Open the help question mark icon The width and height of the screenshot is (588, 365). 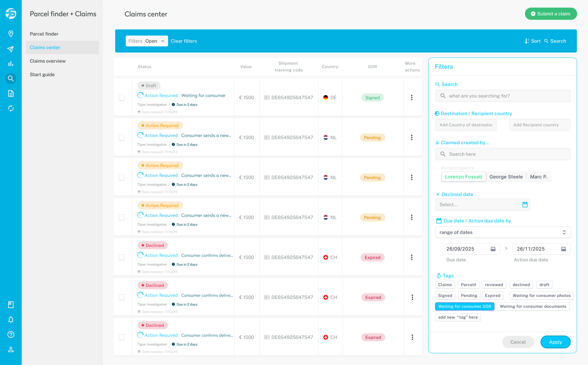pos(11,335)
